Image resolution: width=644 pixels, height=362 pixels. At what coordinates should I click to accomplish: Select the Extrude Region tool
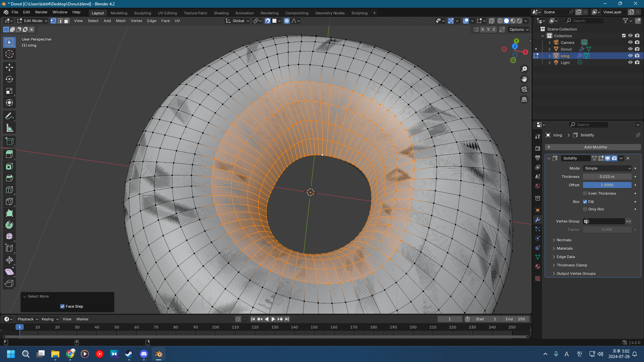coord(9,155)
